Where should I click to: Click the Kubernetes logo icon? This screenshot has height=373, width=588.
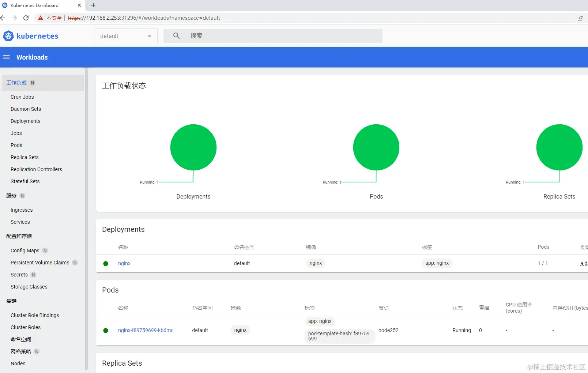click(x=8, y=36)
